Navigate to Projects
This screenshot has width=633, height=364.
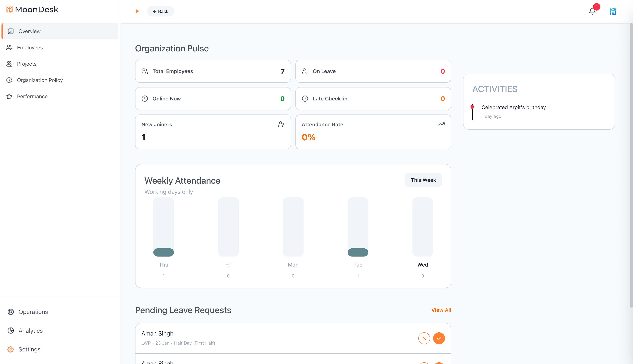[60, 64]
